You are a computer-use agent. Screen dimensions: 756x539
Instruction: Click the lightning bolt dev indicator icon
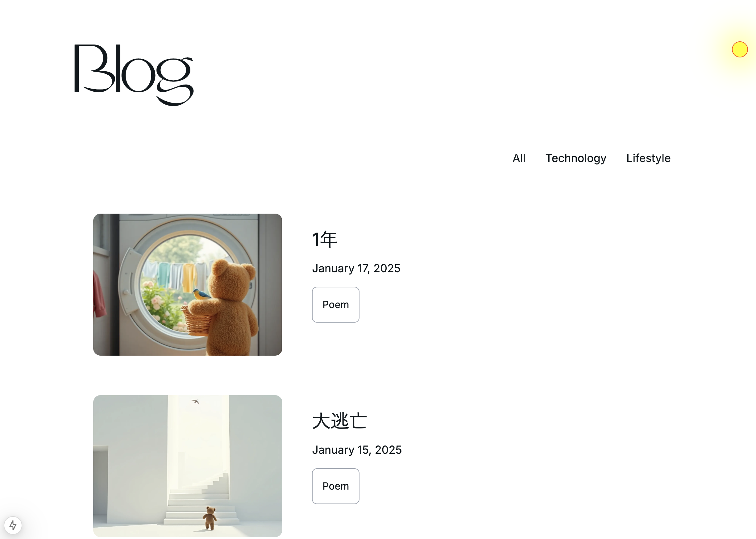click(x=13, y=525)
